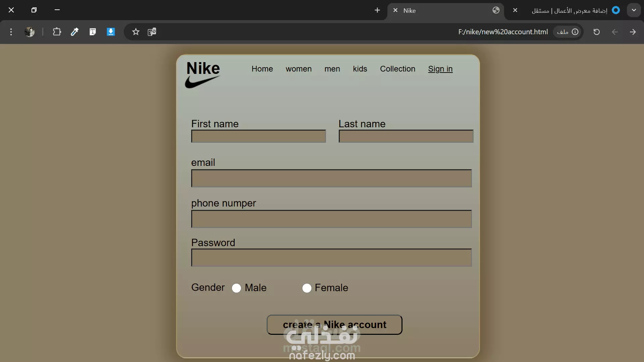
Task: Open the women nav item
Action: [299, 69]
